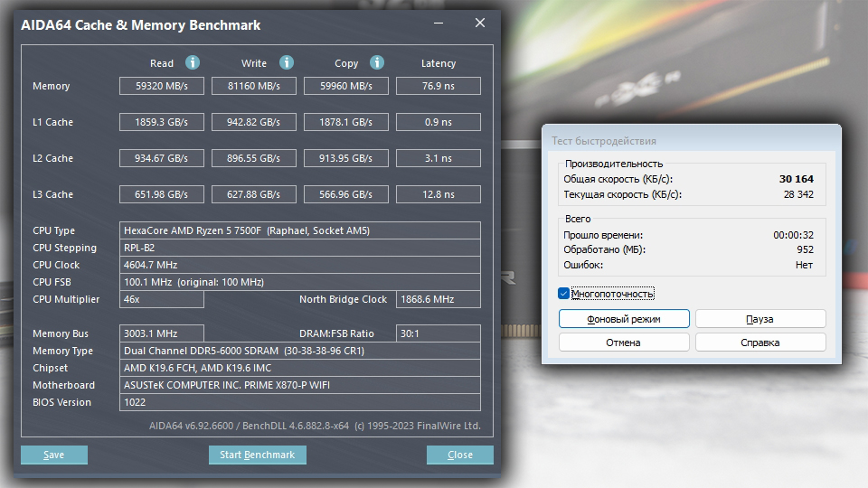Toggle the Многопоточность checkbox
The width and height of the screenshot is (868, 488).
coord(563,293)
